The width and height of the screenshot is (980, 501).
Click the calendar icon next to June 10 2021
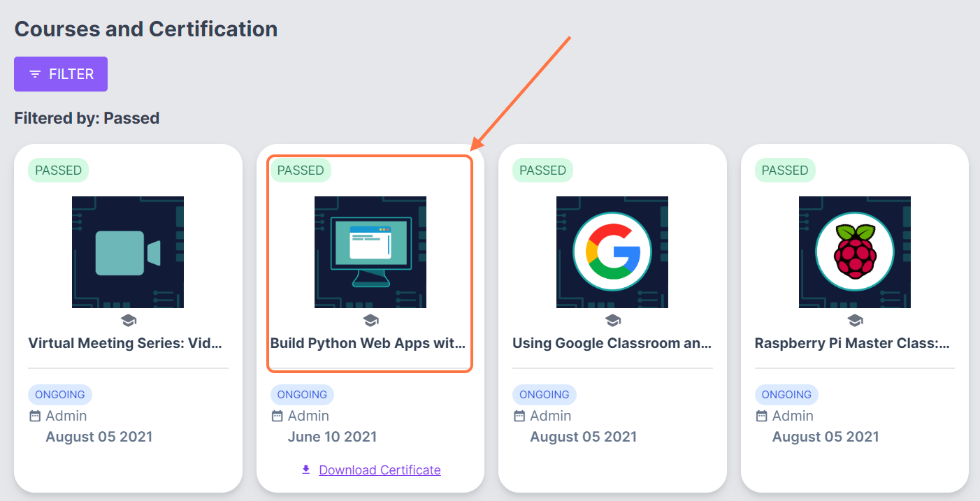point(278,416)
